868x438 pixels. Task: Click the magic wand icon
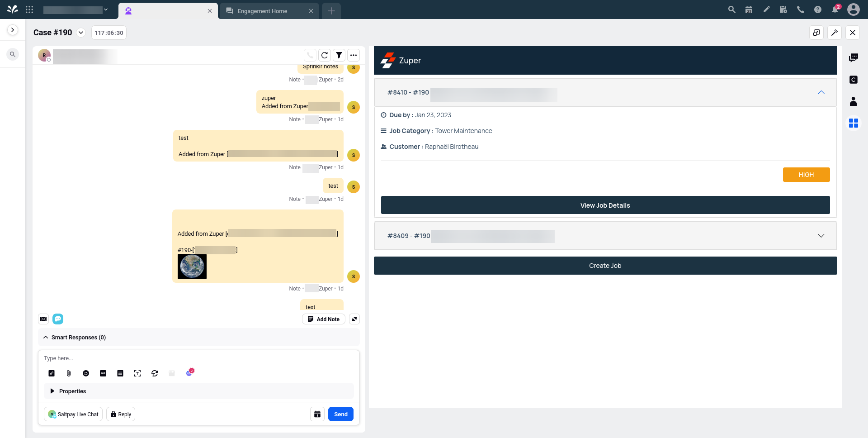tap(835, 33)
